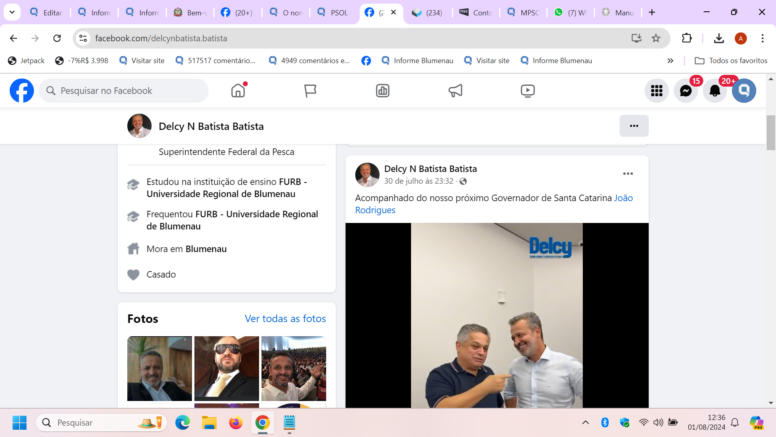Open post options three-dot menu
The image size is (776, 437).
pos(628,174)
